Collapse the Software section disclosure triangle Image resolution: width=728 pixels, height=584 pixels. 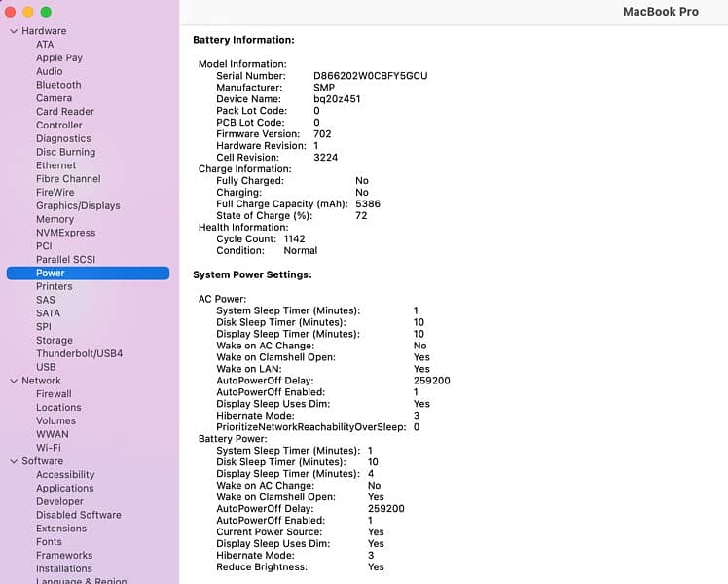[13, 461]
